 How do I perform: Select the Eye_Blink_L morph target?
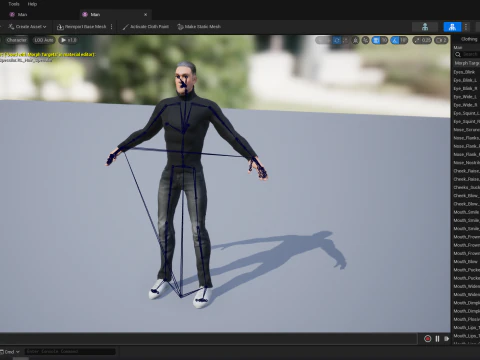click(466, 80)
